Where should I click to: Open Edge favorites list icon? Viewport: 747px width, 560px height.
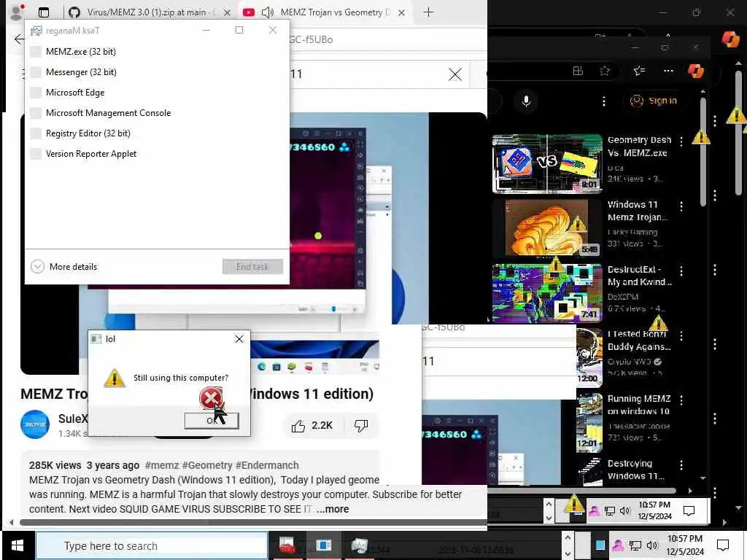(639, 71)
